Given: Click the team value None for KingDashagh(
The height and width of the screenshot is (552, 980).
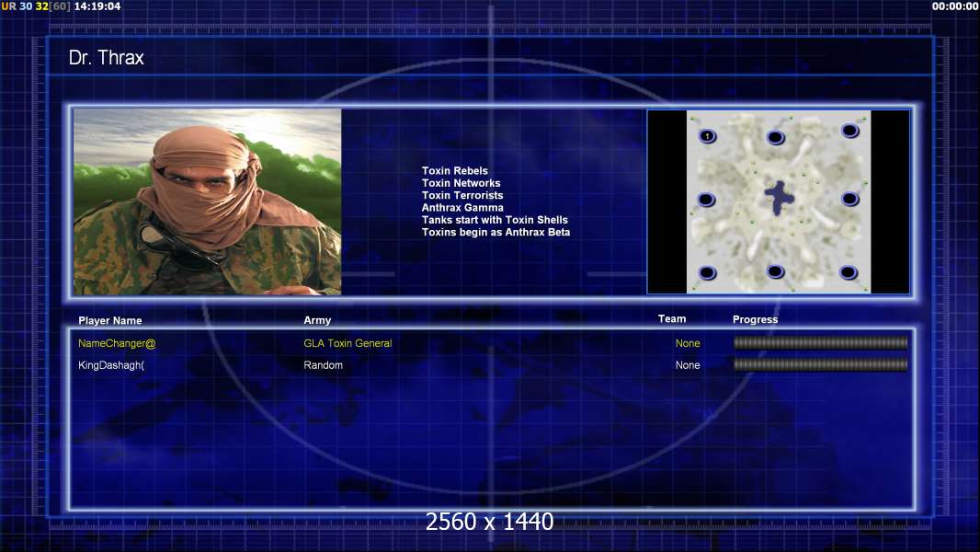Looking at the screenshot, I should pos(688,365).
